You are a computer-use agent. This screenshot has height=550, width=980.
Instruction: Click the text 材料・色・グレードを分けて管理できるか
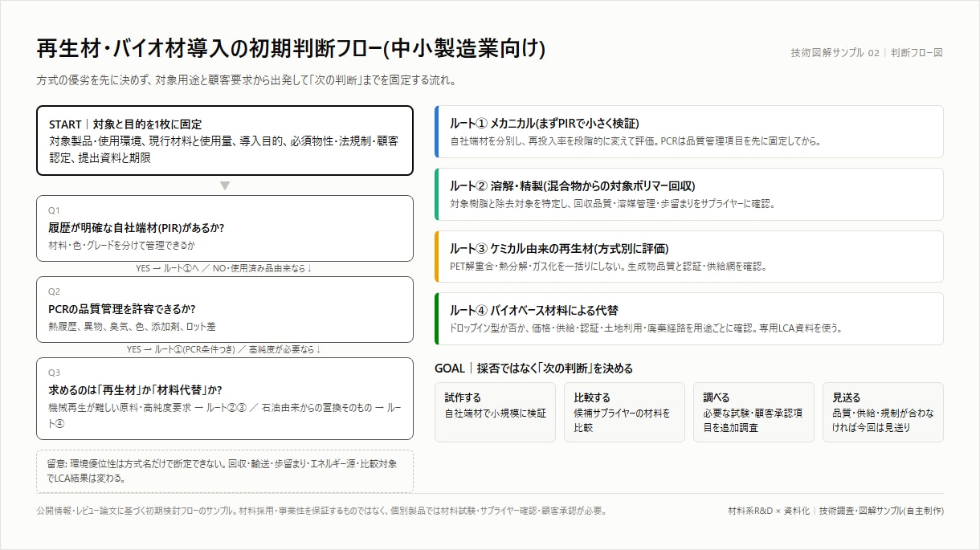tap(121, 245)
